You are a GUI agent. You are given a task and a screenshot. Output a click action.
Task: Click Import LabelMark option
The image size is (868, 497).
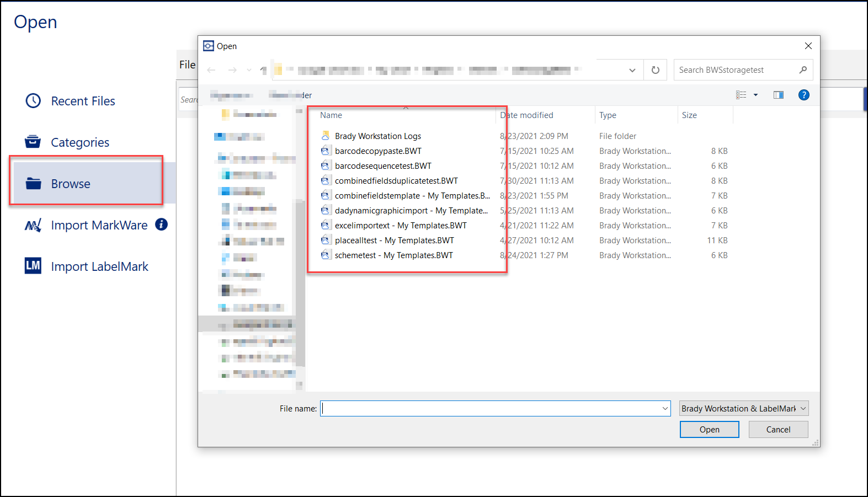pos(99,266)
